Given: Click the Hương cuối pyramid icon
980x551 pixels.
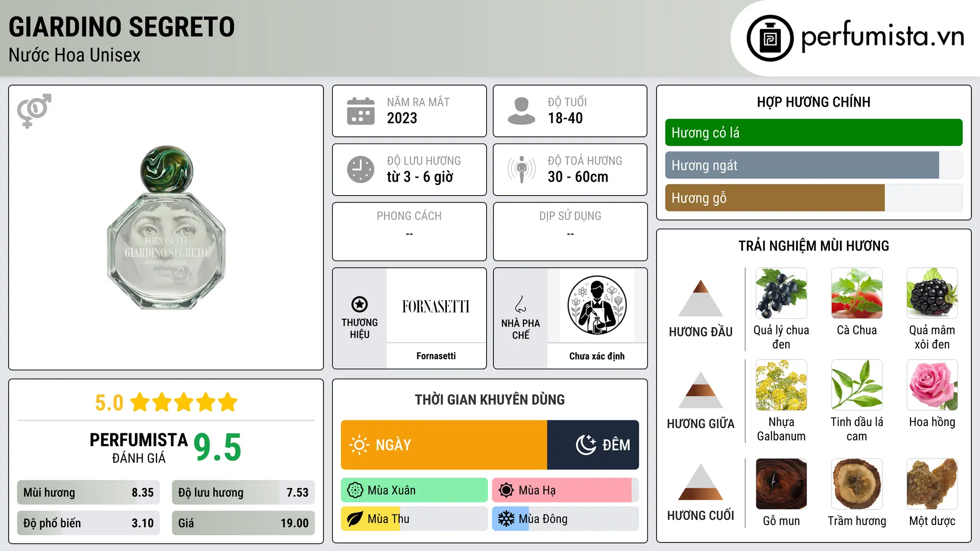Looking at the screenshot, I should 701,482.
